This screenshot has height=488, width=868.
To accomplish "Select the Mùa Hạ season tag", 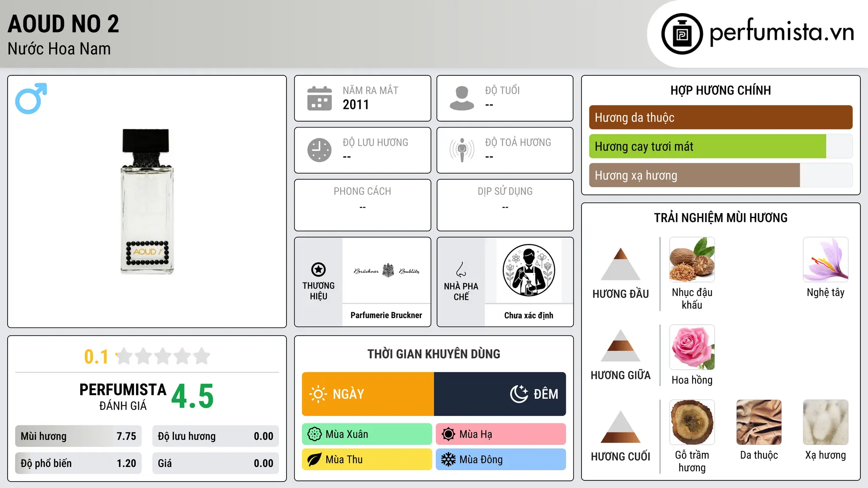I will pyautogui.click(x=501, y=434).
